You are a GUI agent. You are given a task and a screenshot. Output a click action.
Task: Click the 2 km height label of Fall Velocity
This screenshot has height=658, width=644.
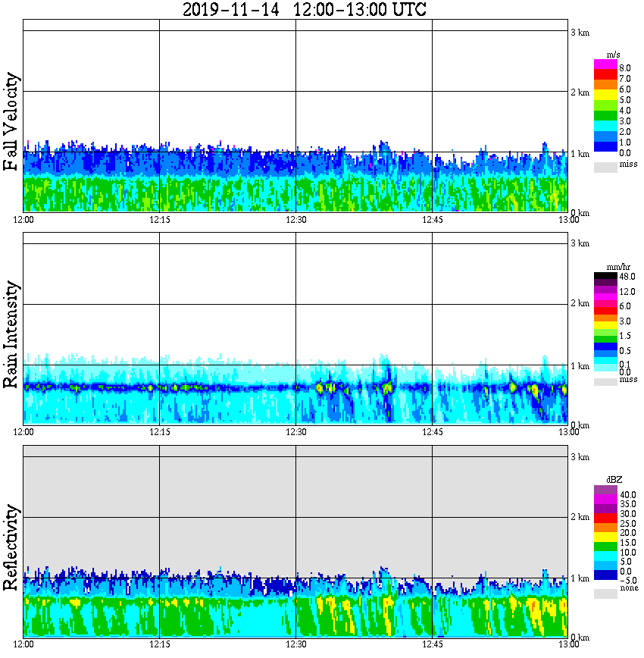pyautogui.click(x=580, y=92)
